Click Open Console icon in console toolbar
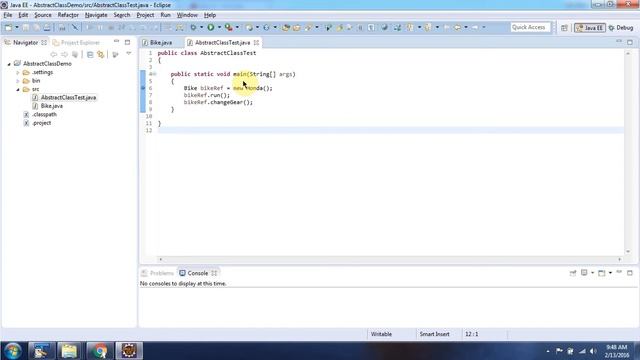 coord(602,273)
